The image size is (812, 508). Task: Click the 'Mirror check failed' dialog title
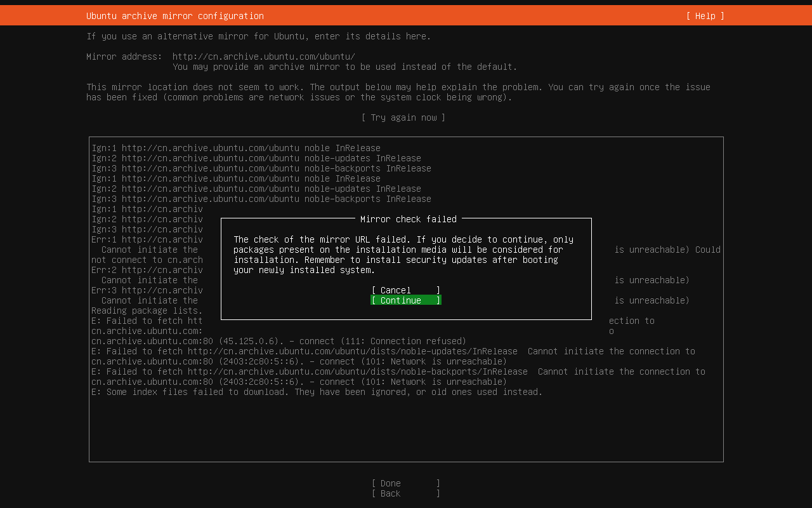[x=408, y=219]
